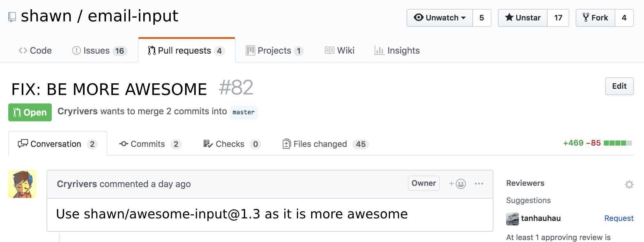The image size is (644, 242).
Task: Open tanhauhau reviewer profile name
Action: 541,218
